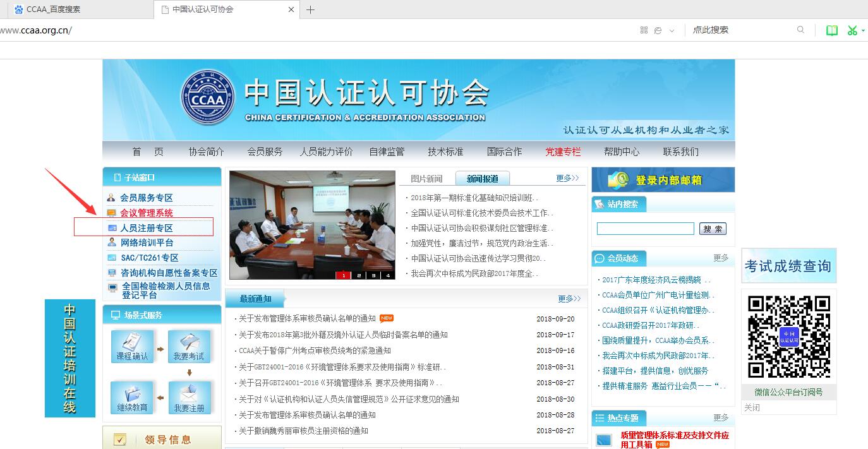Open 关于撤销魏秀丽审核员注册资格的通知

(x=303, y=431)
